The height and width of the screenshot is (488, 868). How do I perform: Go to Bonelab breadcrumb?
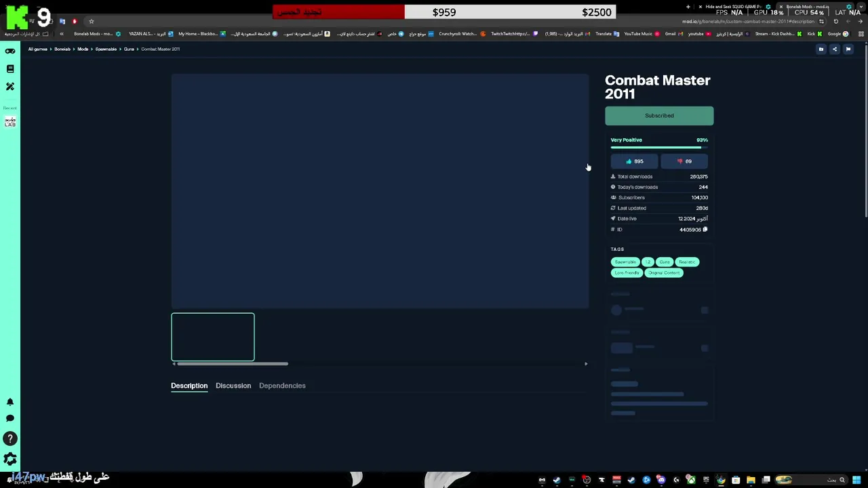[62, 49]
